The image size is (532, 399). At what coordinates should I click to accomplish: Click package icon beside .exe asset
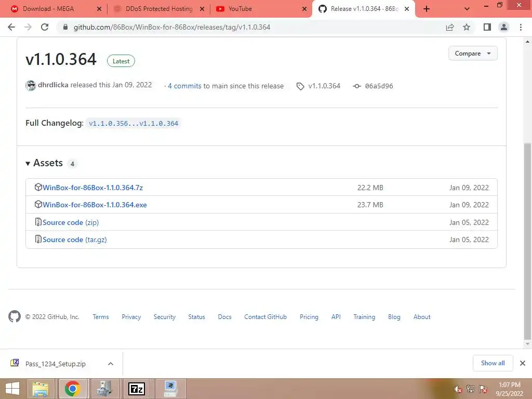pos(38,204)
